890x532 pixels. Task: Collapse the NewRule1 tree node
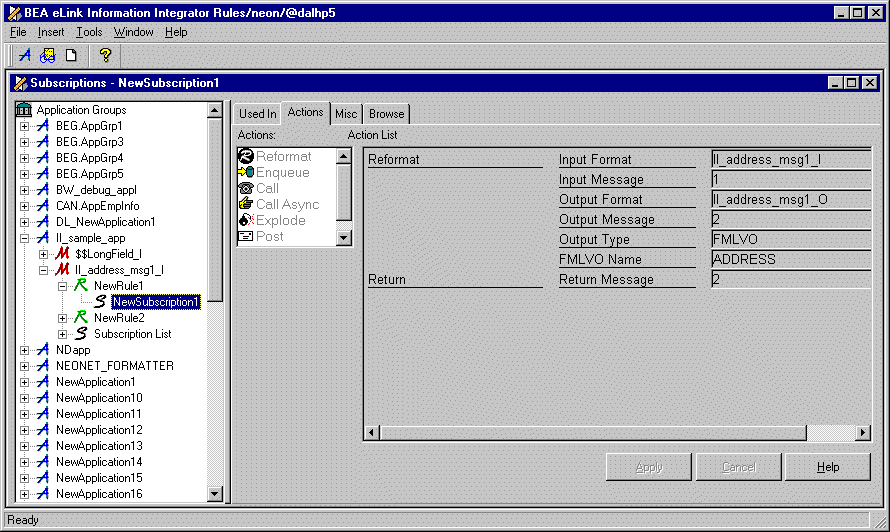click(62, 286)
